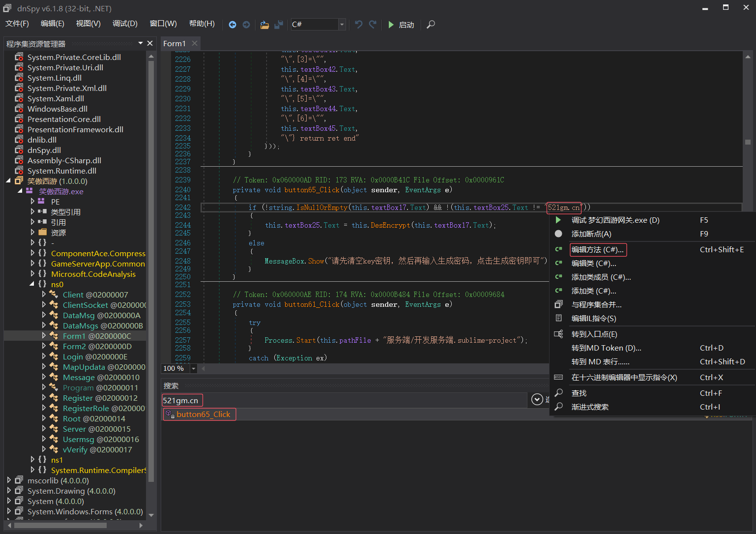756x534 pixels.
Task: Click the navigate forward arrow icon
Action: point(246,25)
